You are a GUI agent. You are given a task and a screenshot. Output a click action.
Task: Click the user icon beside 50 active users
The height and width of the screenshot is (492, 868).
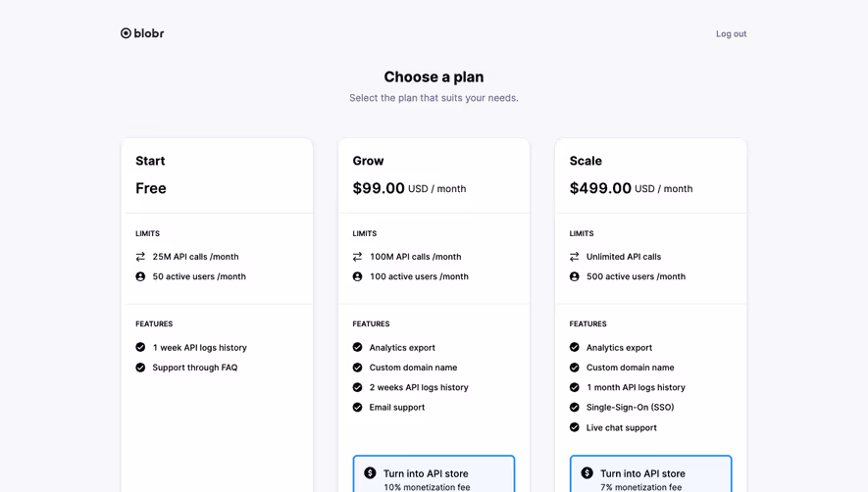tap(140, 276)
